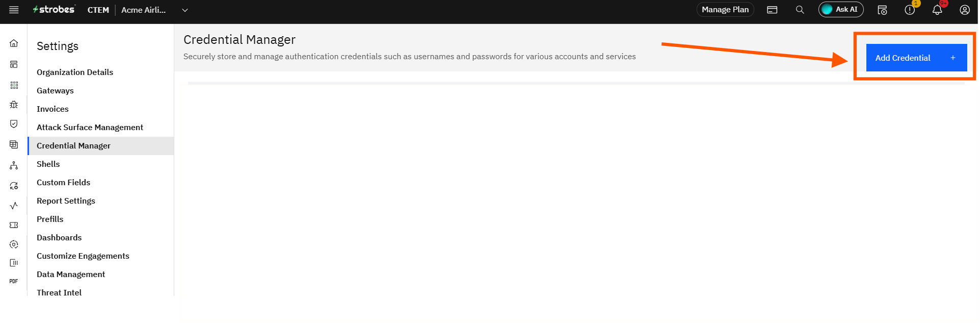The image size is (980, 323).
Task: Click the Manage Plan button
Action: pyautogui.click(x=725, y=10)
